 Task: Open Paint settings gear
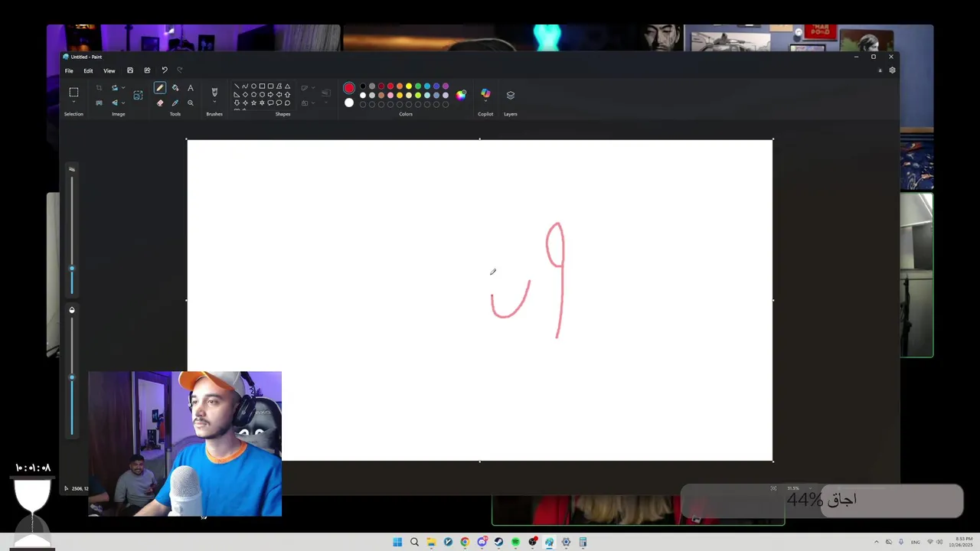892,70
